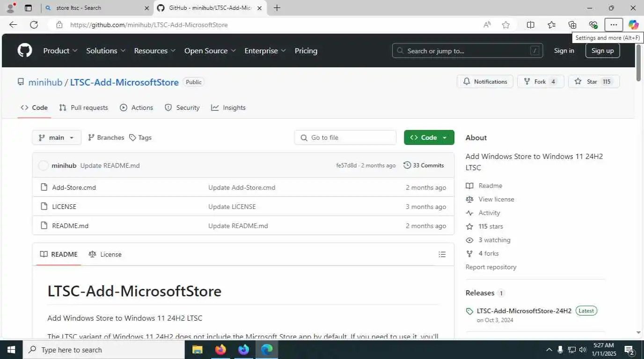Screen dimensions: 644x359
Task: Open the main branch dropdown
Action: point(56,137)
